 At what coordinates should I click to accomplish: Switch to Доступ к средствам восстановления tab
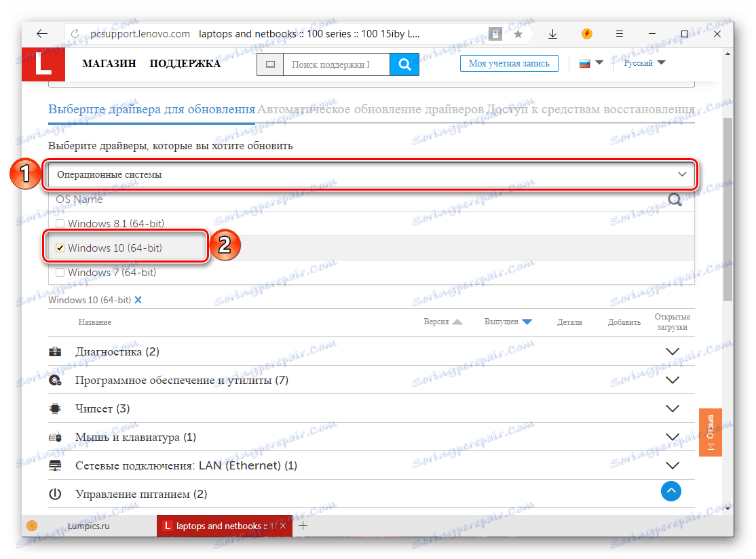coord(590,109)
